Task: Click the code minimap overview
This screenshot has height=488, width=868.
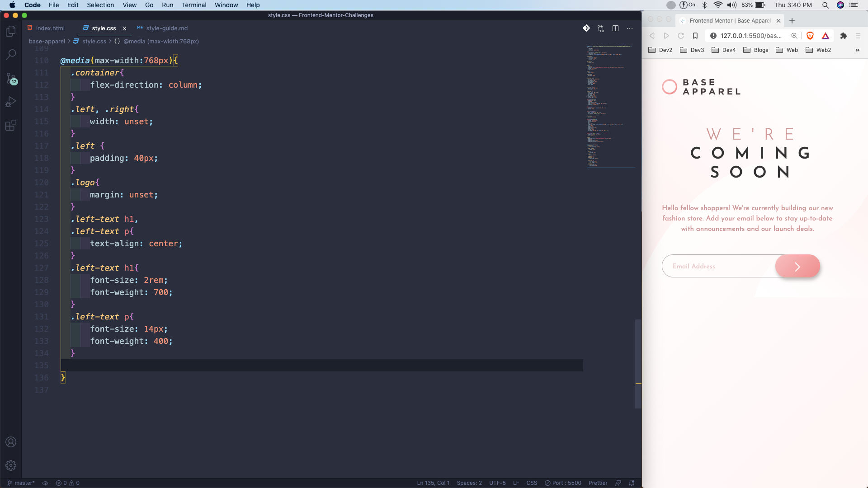Action: coord(610,107)
